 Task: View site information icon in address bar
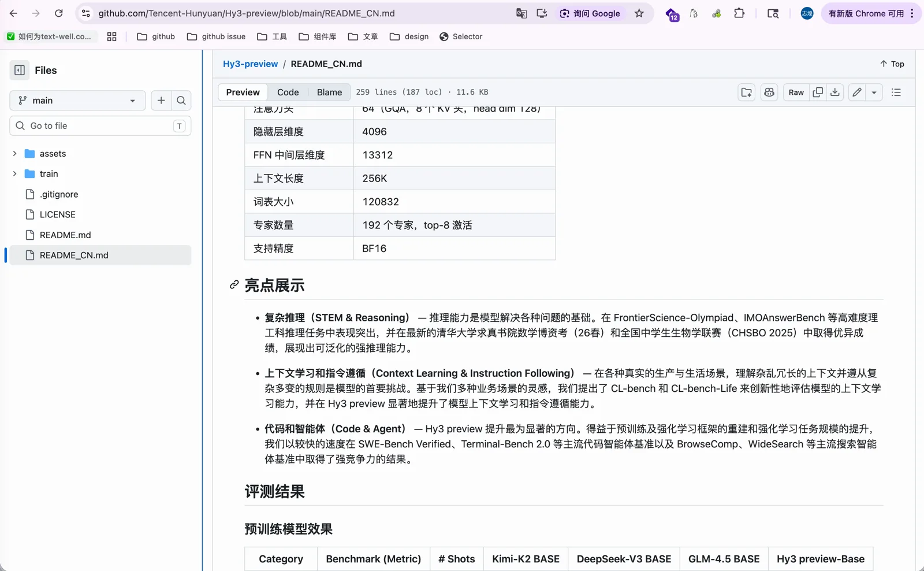pos(86,13)
